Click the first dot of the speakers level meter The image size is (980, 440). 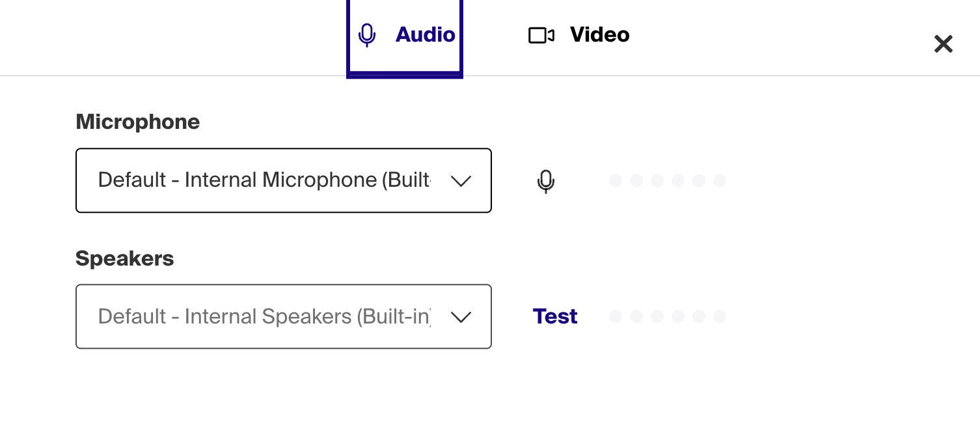(616, 316)
